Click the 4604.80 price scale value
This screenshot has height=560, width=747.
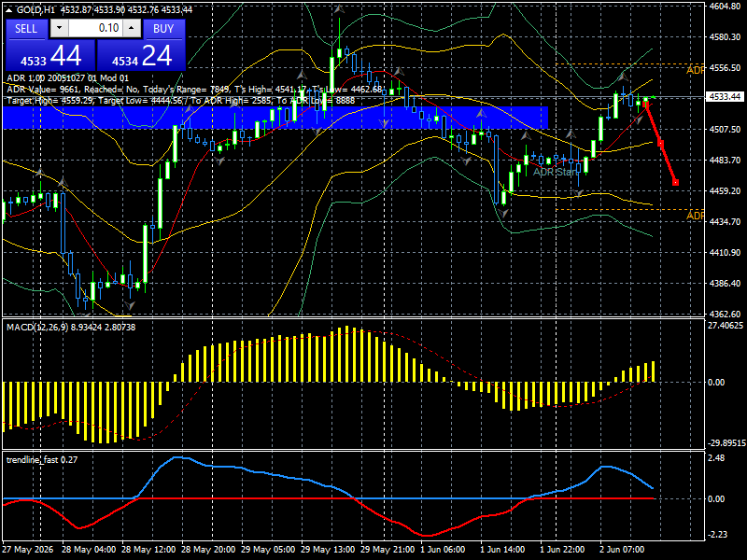[725, 7]
